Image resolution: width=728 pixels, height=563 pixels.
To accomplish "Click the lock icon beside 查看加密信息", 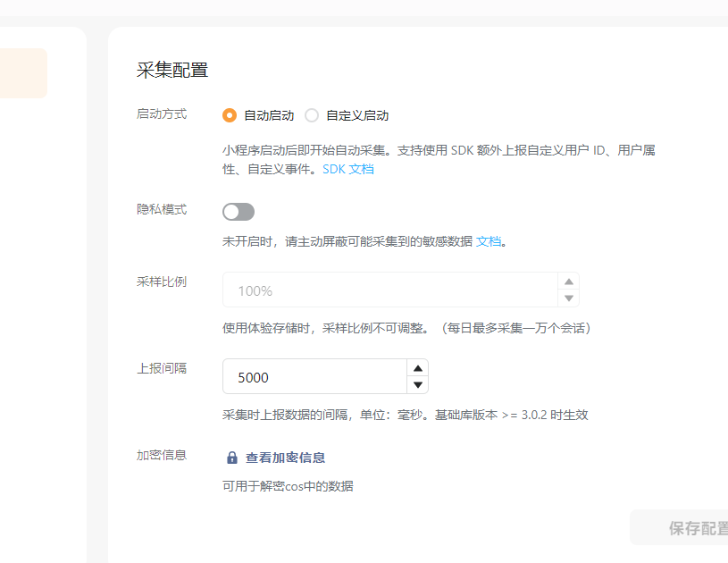I will pos(232,458).
